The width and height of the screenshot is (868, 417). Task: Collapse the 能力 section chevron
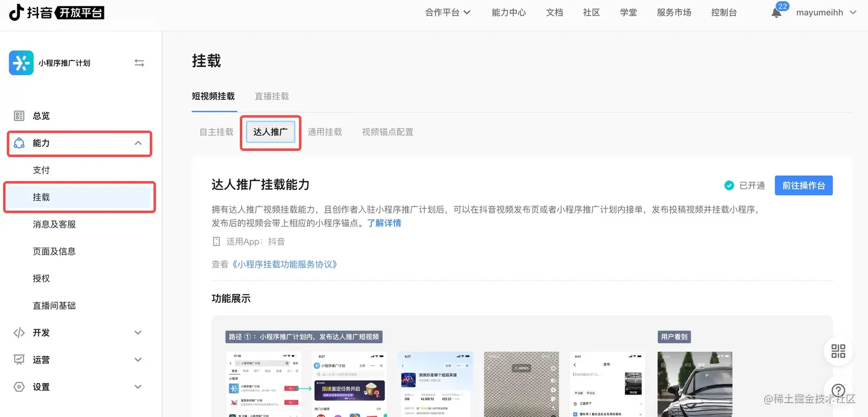tap(138, 143)
